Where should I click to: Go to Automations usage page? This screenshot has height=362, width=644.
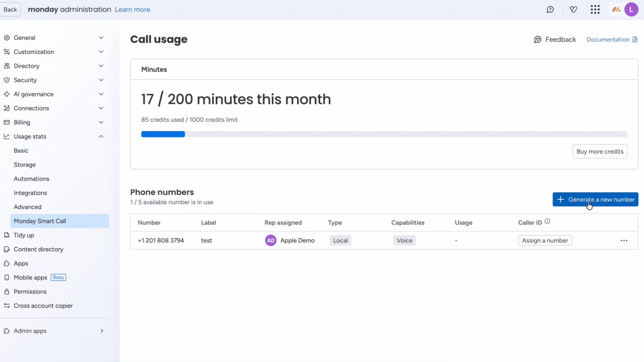tap(32, 179)
